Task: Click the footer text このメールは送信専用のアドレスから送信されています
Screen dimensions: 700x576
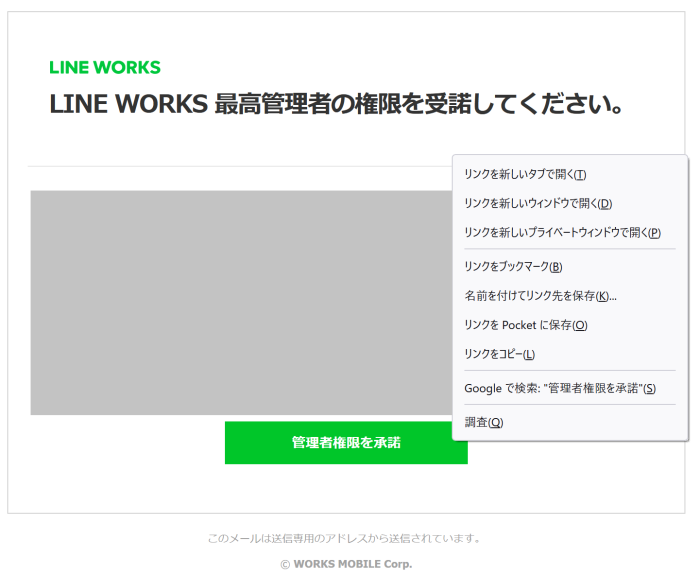Action: click(x=345, y=538)
